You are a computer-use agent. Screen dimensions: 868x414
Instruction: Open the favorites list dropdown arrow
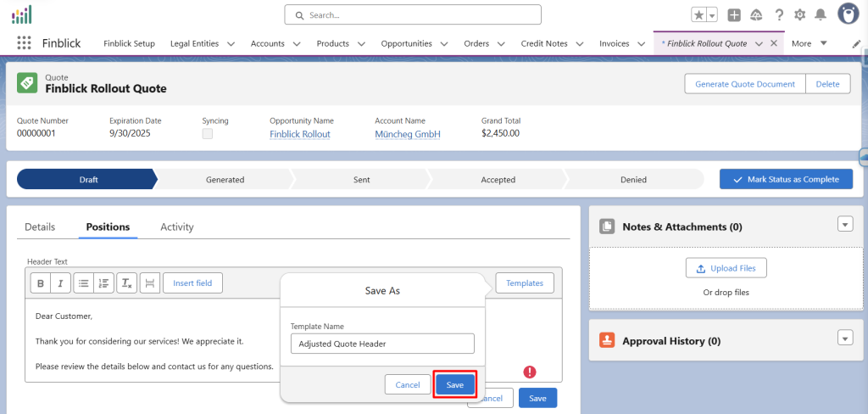click(x=712, y=14)
